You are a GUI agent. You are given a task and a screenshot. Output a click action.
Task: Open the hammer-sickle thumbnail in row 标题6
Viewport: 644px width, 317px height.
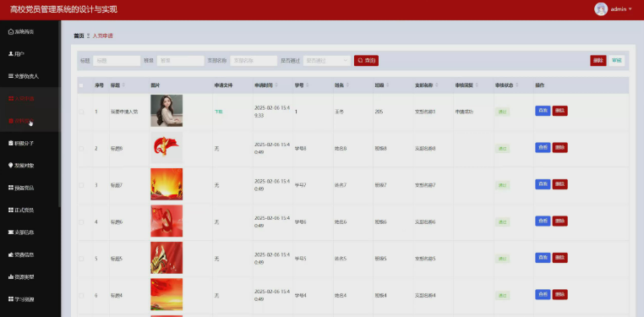166,221
